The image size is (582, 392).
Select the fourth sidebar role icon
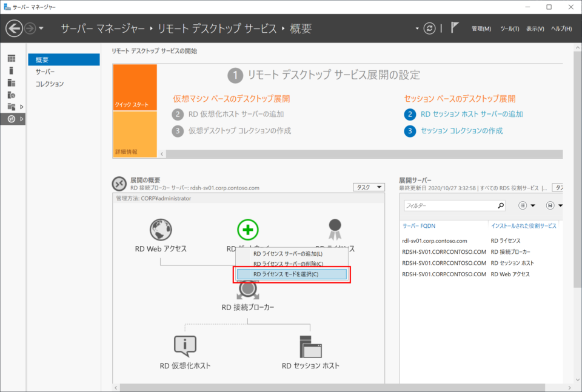pos(12,95)
